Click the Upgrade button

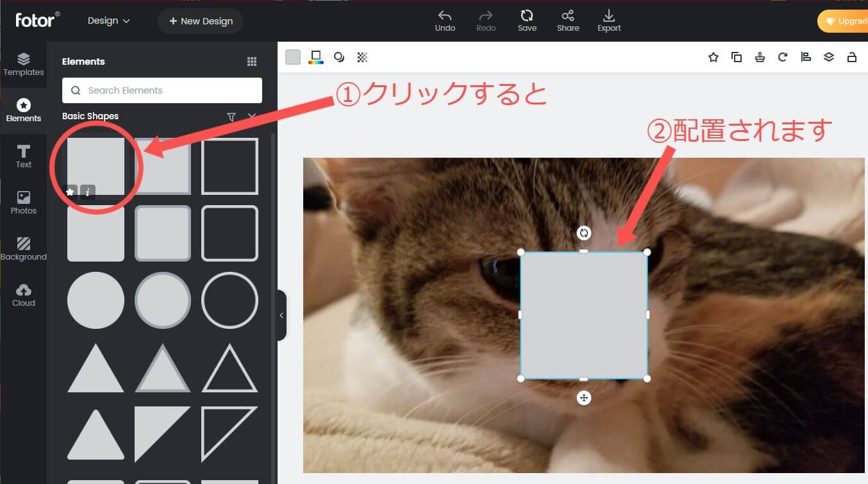(843, 21)
